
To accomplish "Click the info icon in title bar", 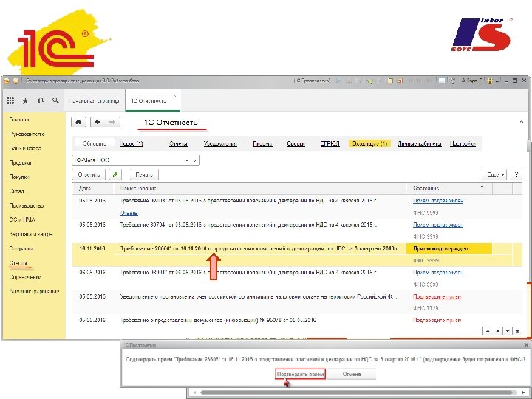I will tap(490, 81).
